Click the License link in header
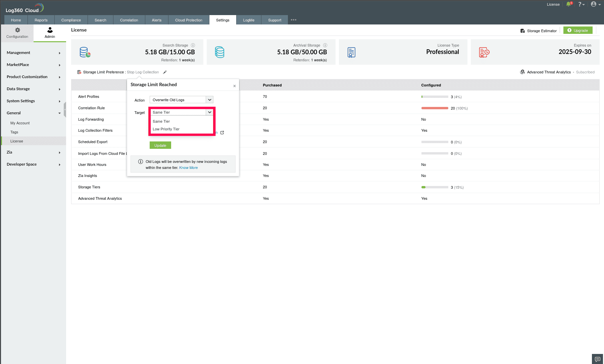The height and width of the screenshot is (364, 604). (x=553, y=4)
